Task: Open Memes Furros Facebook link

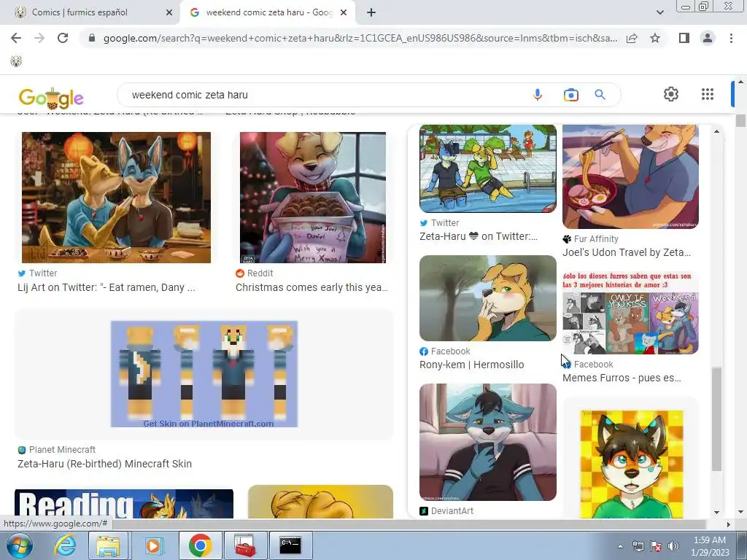Action: 622,378
